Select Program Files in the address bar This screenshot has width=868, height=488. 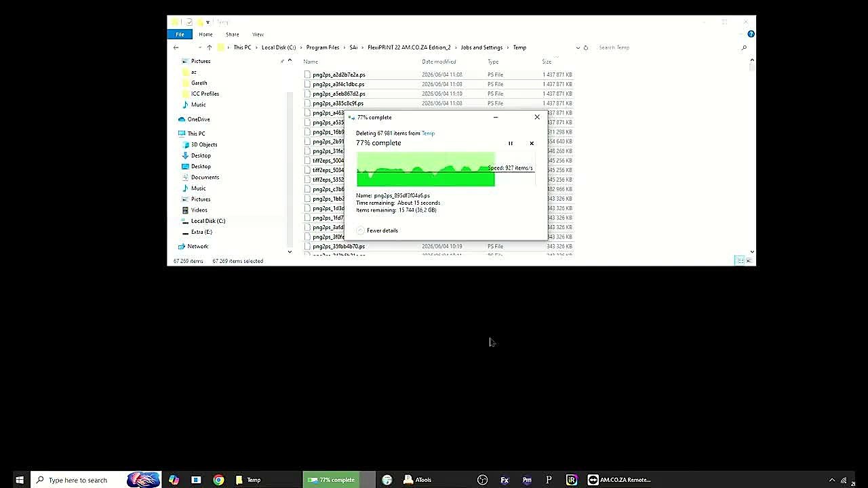coord(323,47)
